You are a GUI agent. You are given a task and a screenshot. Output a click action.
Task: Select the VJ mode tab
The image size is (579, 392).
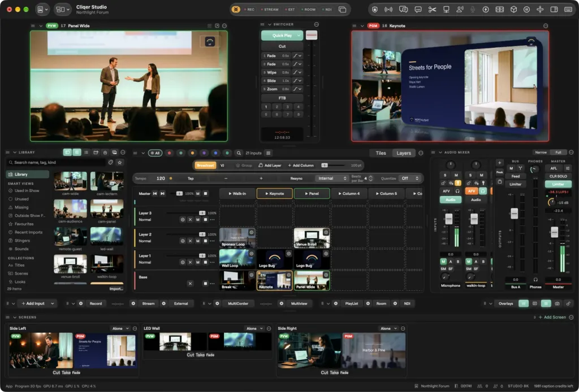pos(222,165)
